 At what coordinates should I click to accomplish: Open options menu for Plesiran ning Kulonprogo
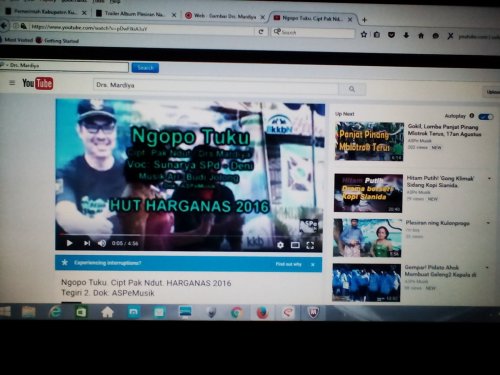point(488,223)
